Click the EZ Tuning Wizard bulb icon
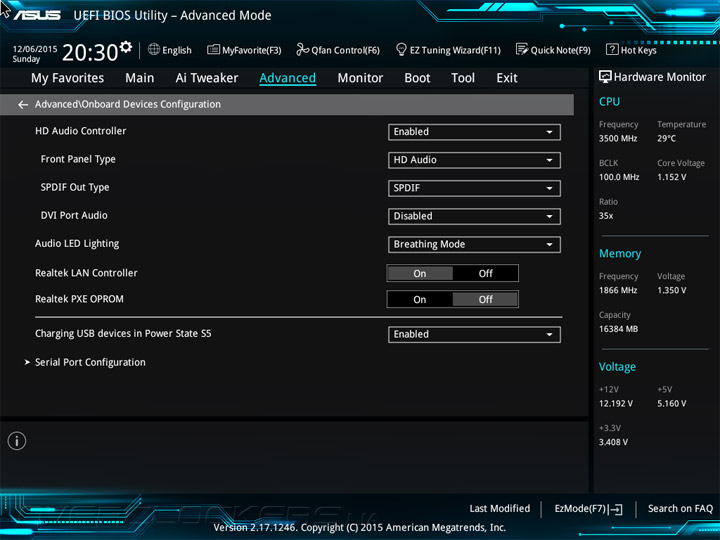The width and height of the screenshot is (720, 540). 401,49
